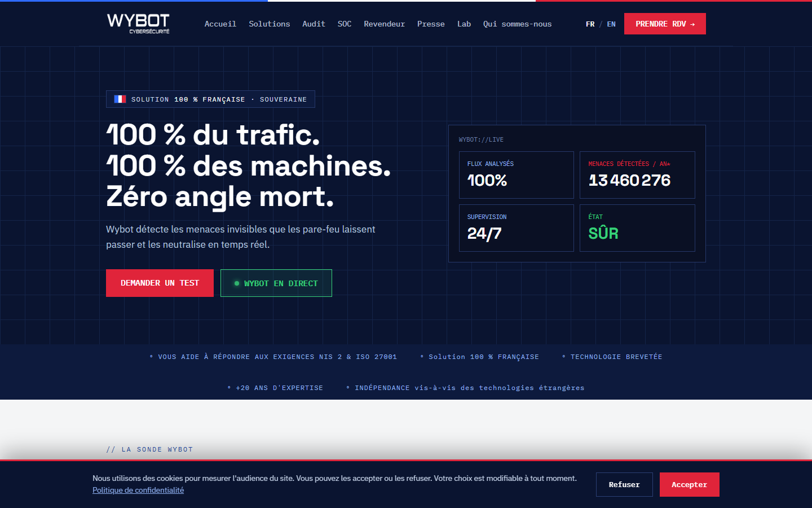Image resolution: width=812 pixels, height=508 pixels.
Task: Click DEMANDER UN TEST button
Action: click(160, 283)
